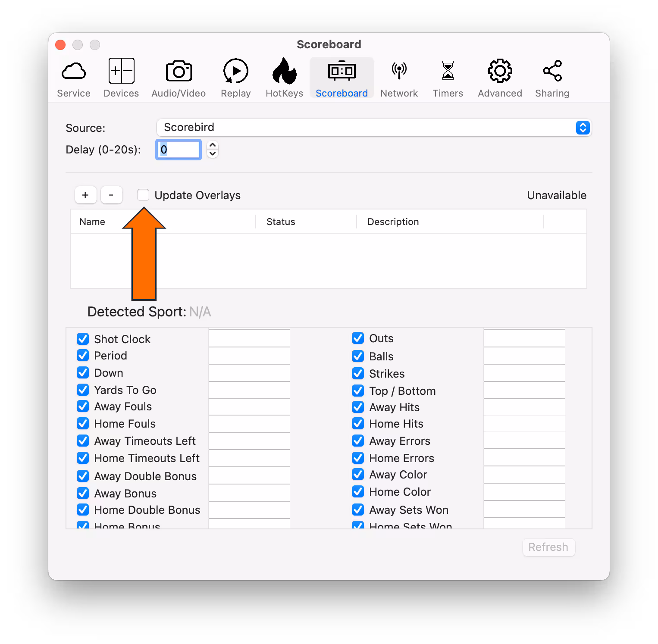This screenshot has height=644, width=658.
Task: Add an overlay with plus button
Action: coord(85,195)
